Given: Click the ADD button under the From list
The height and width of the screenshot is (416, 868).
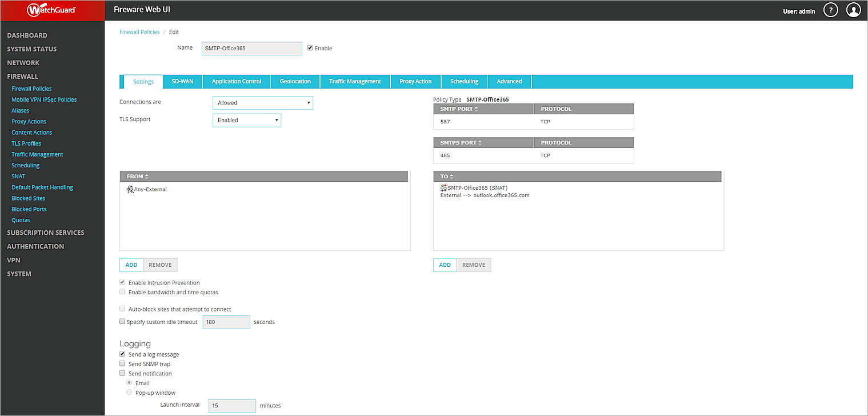Looking at the screenshot, I should [131, 265].
